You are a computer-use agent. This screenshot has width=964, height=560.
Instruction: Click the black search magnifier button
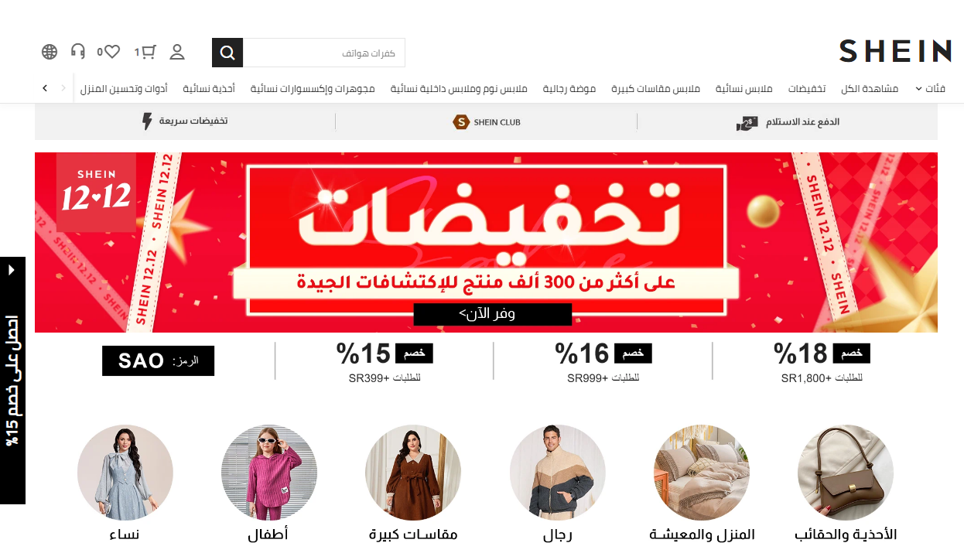[227, 53]
